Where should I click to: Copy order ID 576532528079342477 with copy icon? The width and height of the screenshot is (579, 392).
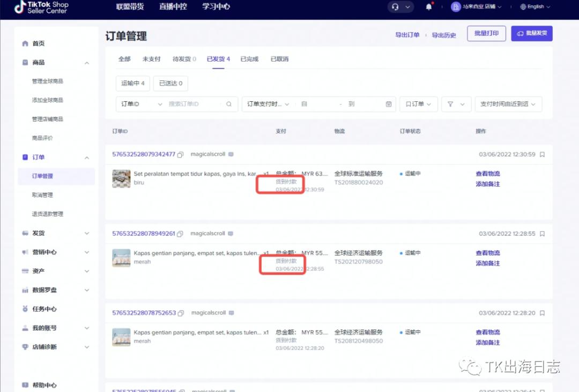point(181,155)
